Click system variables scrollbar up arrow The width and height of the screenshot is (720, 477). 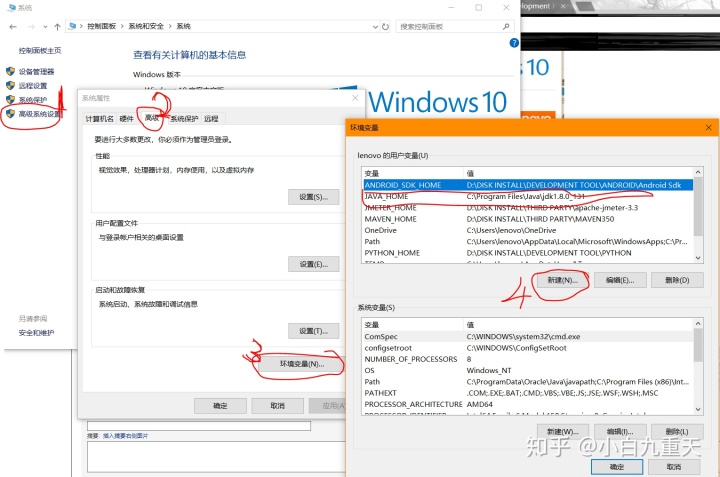point(698,324)
